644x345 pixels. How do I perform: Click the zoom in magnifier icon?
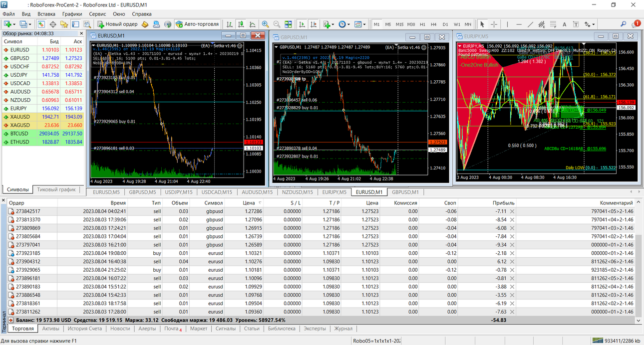265,24
